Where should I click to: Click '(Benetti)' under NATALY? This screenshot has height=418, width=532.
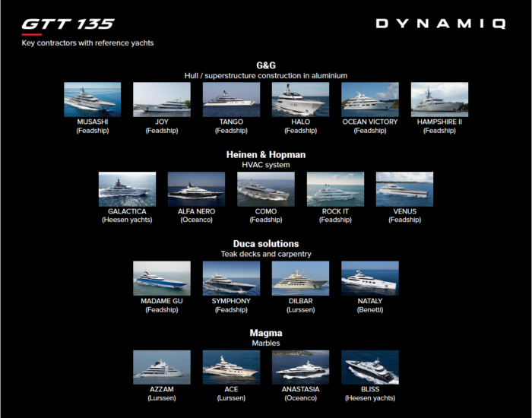coord(370,310)
